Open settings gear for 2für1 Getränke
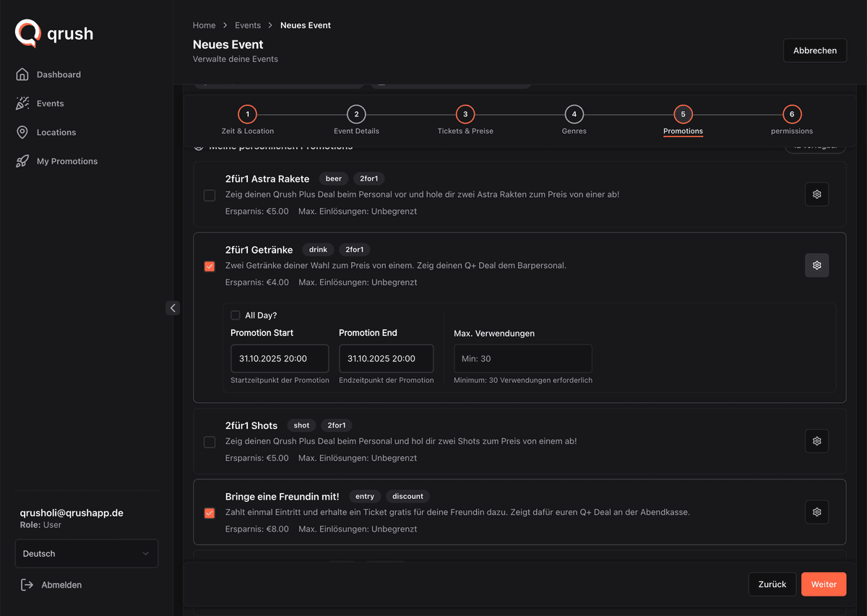The height and width of the screenshot is (616, 867). (817, 265)
